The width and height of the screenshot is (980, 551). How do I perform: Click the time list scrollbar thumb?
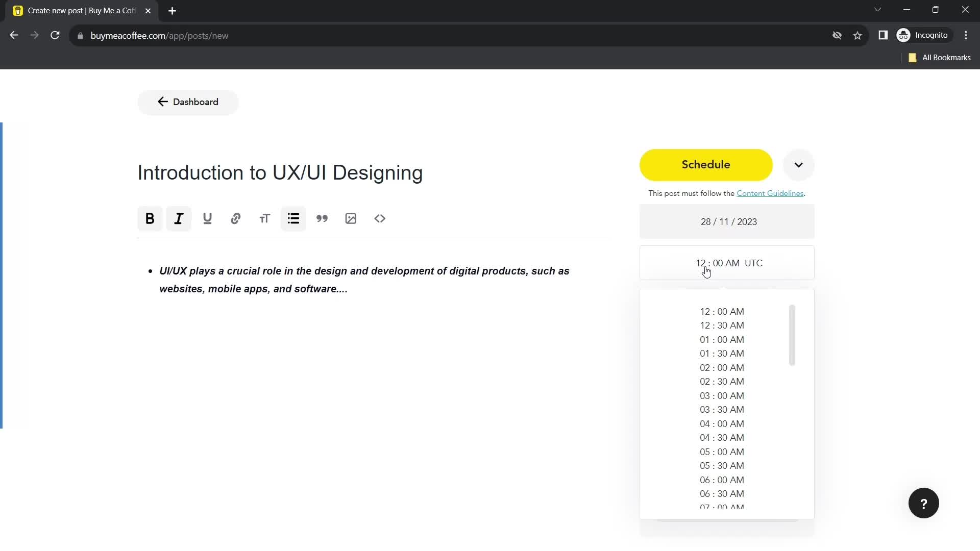[792, 335]
